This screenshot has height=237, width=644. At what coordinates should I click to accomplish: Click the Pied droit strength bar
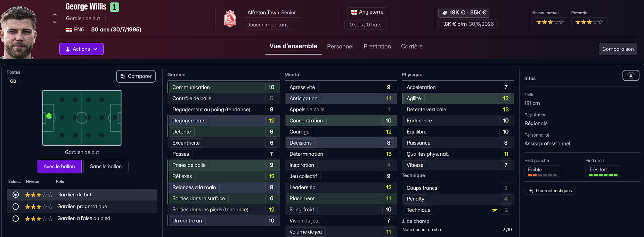(x=603, y=175)
